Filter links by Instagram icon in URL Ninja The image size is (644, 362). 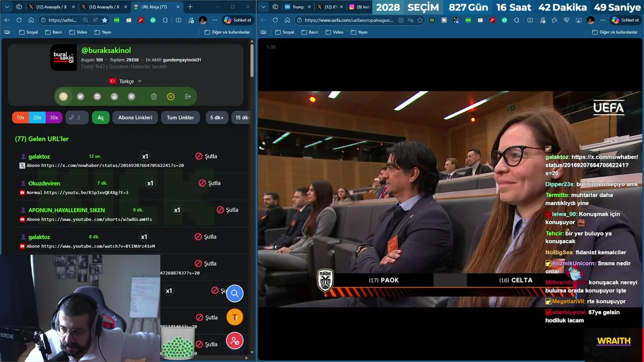click(x=98, y=97)
